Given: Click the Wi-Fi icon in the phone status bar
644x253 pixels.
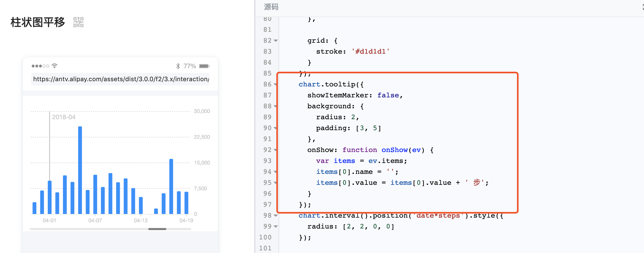Looking at the screenshot, I should [x=54, y=66].
